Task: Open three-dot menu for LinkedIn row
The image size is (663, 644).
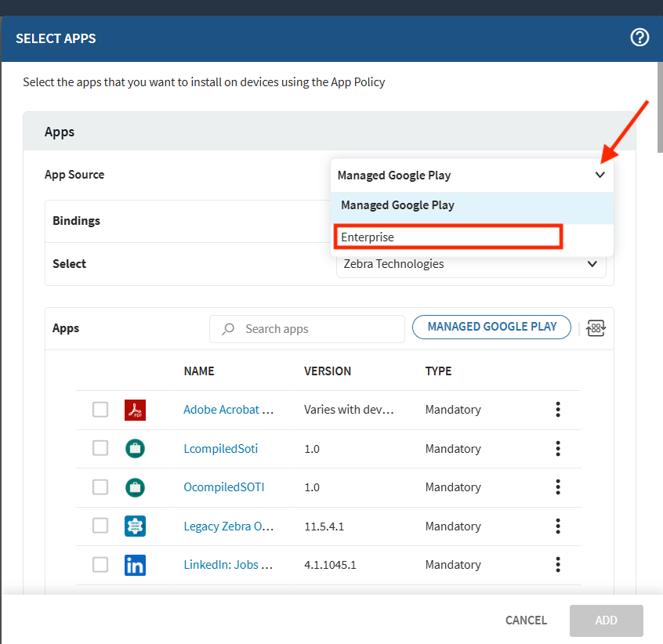Action: pos(558,564)
